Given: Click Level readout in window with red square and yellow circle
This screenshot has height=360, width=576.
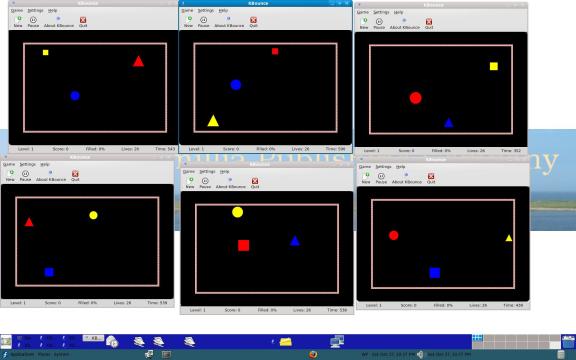Looking at the screenshot, I should 198,310.
